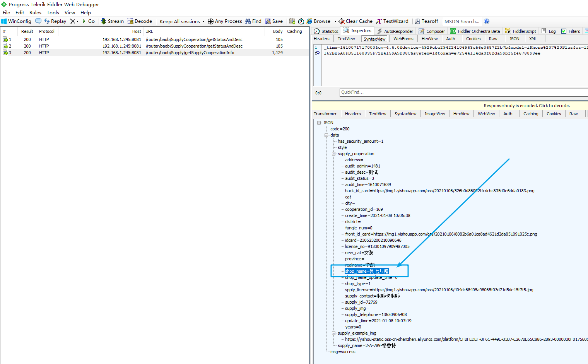This screenshot has width=588, height=364.
Task: Select the response Caching tab
Action: pos(531,114)
